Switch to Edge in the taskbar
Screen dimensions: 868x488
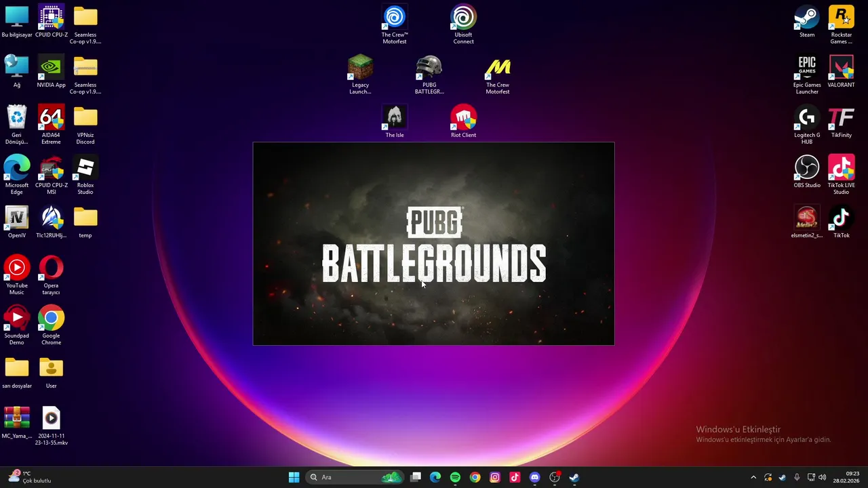click(435, 477)
